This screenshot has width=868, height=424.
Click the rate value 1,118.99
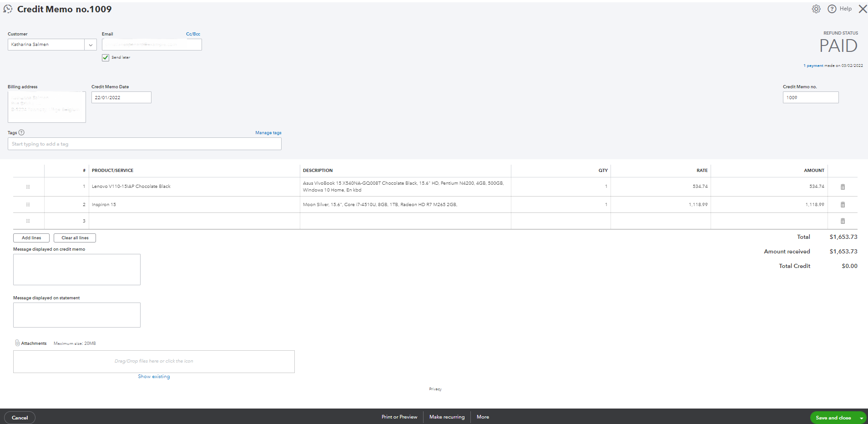pos(698,205)
